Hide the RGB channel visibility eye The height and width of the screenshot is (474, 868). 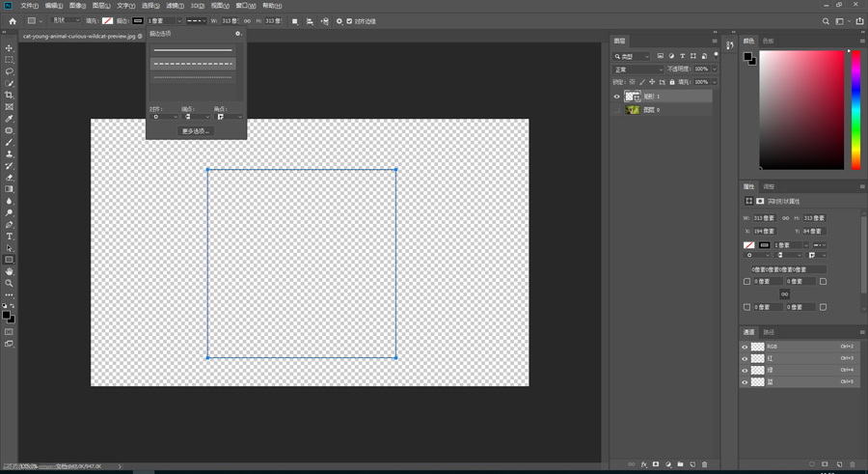click(745, 347)
